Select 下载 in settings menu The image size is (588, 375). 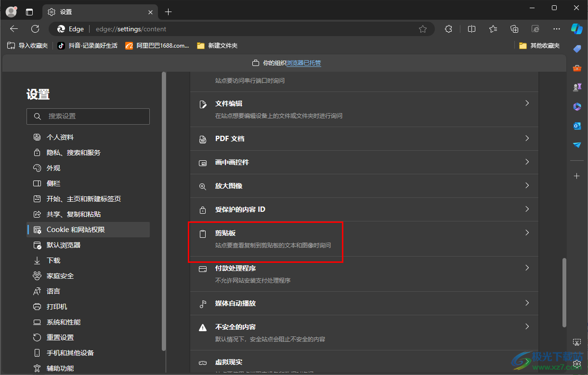(88, 260)
